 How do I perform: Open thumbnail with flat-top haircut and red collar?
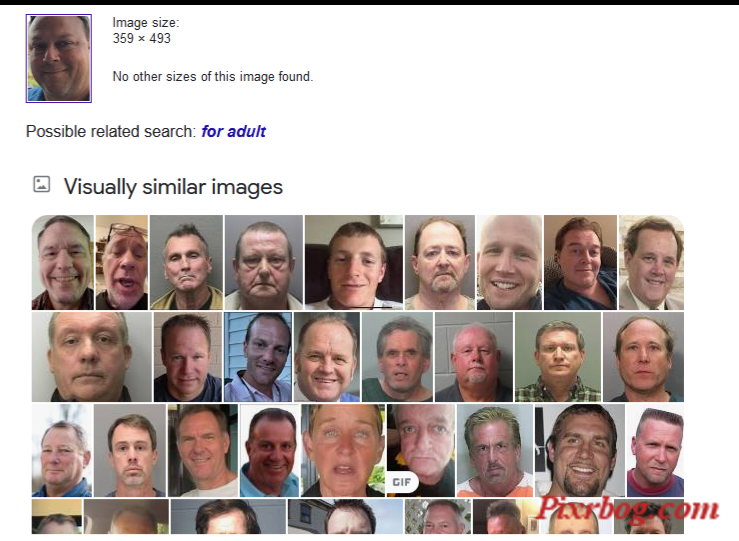[655, 451]
